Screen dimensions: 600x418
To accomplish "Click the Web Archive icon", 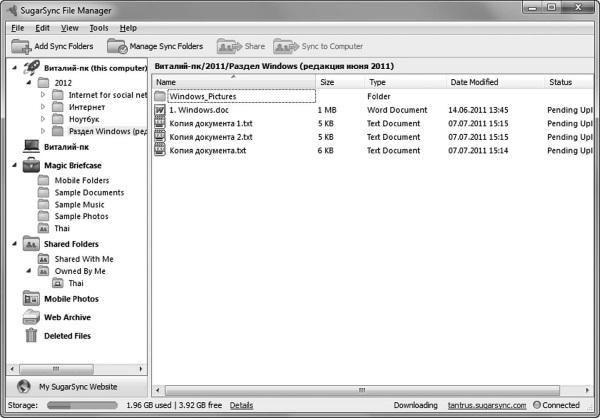I will (31, 317).
